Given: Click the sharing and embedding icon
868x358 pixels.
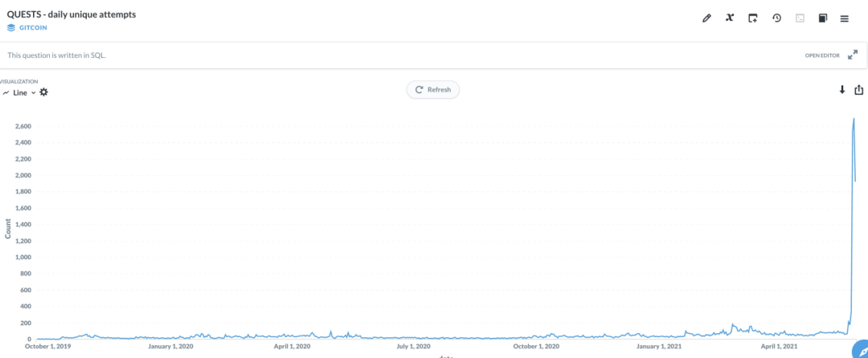Looking at the screenshot, I should [859, 90].
